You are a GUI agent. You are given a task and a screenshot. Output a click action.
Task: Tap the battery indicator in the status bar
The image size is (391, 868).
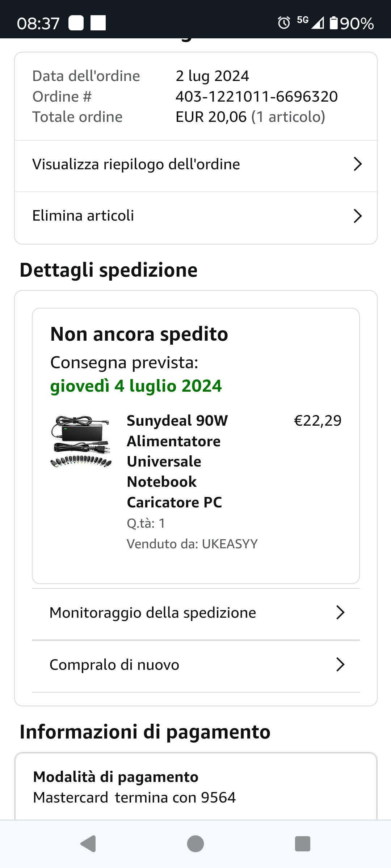point(333,23)
